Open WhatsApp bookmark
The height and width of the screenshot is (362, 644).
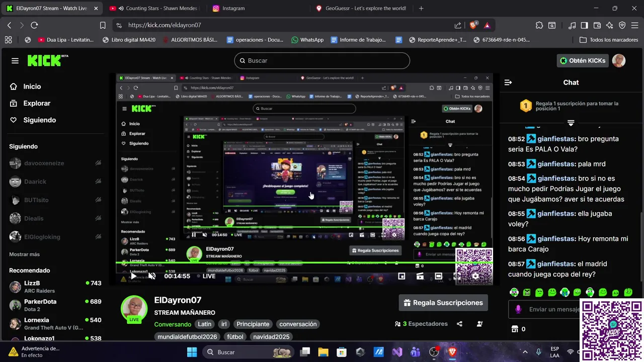click(x=307, y=40)
